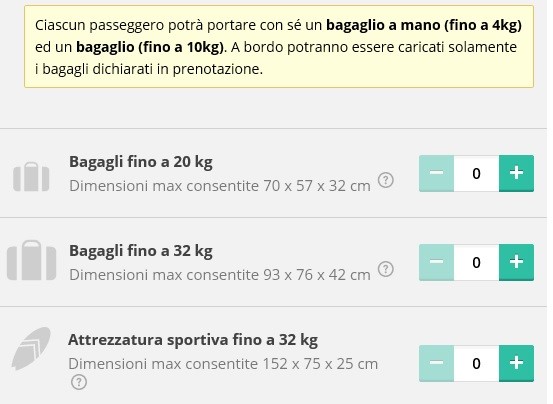Increase the 20 kg baggage count
The width and height of the screenshot is (553, 404).
tap(516, 173)
